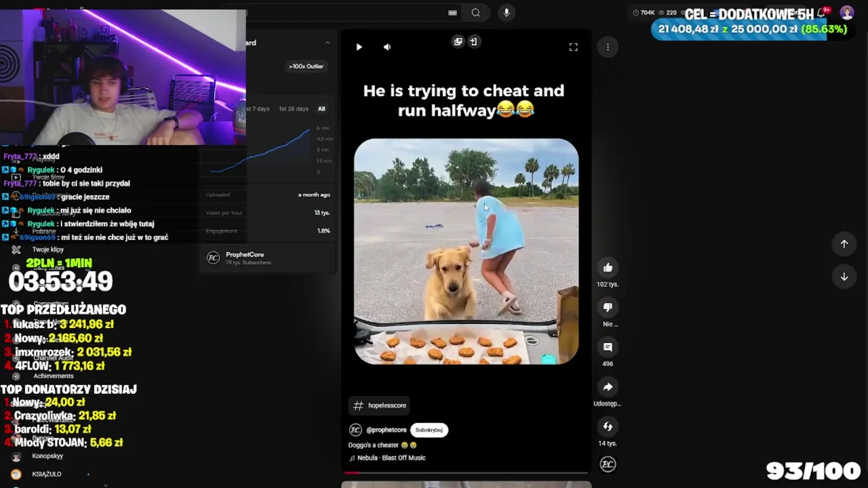Open KSIĄŻULO subscription channel
The height and width of the screenshot is (488, 868).
47,474
